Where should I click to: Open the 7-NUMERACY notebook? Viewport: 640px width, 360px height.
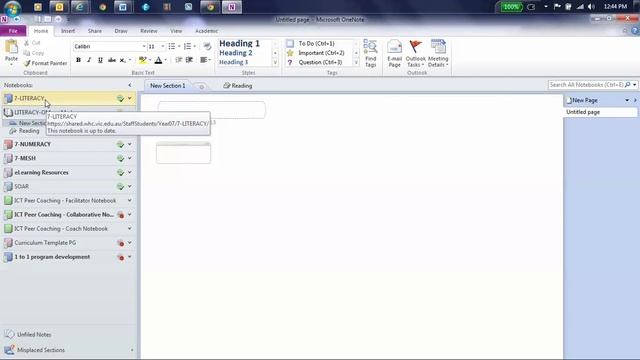click(33, 144)
